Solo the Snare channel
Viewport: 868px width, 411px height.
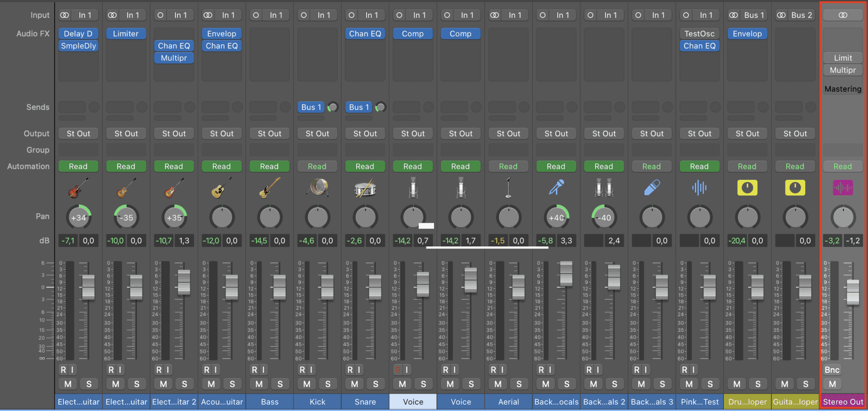[x=376, y=384]
